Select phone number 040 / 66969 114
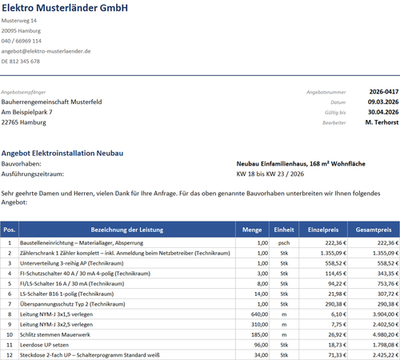The image size is (400, 360). tap(21, 41)
